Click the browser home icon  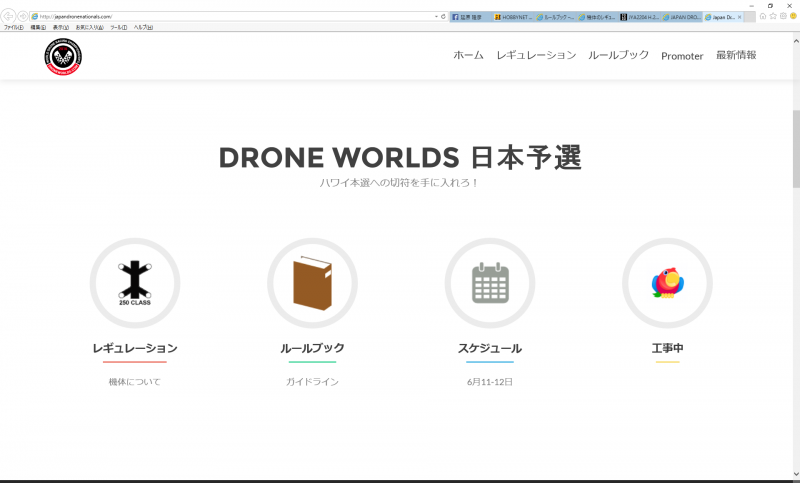click(763, 17)
